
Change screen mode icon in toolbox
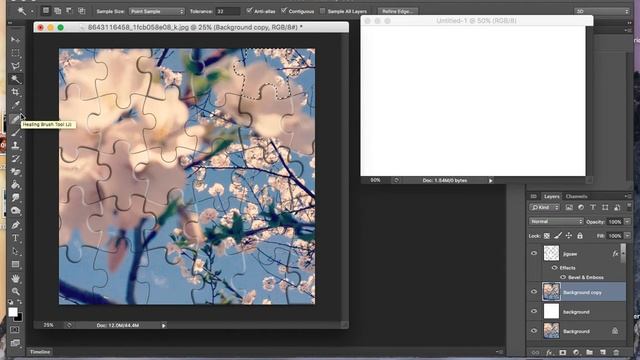15,343
